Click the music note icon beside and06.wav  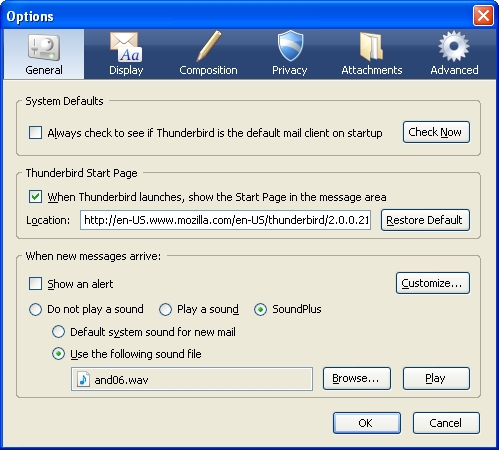(83, 379)
